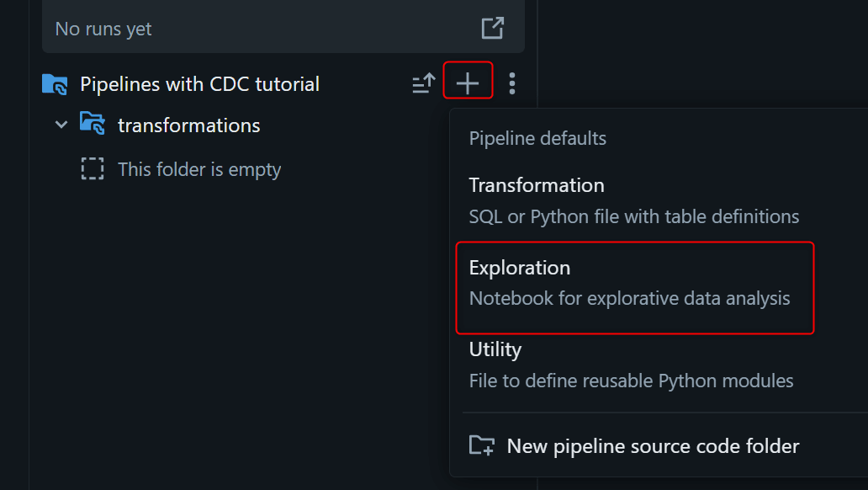
Task: Click the Pipelines with CDC tutorial folder icon
Action: (55, 84)
